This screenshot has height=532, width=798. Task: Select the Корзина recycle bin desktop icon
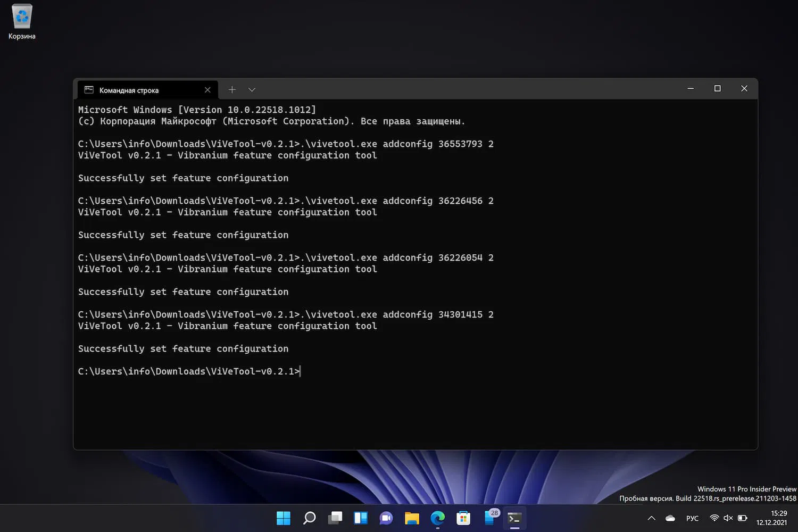[22, 22]
